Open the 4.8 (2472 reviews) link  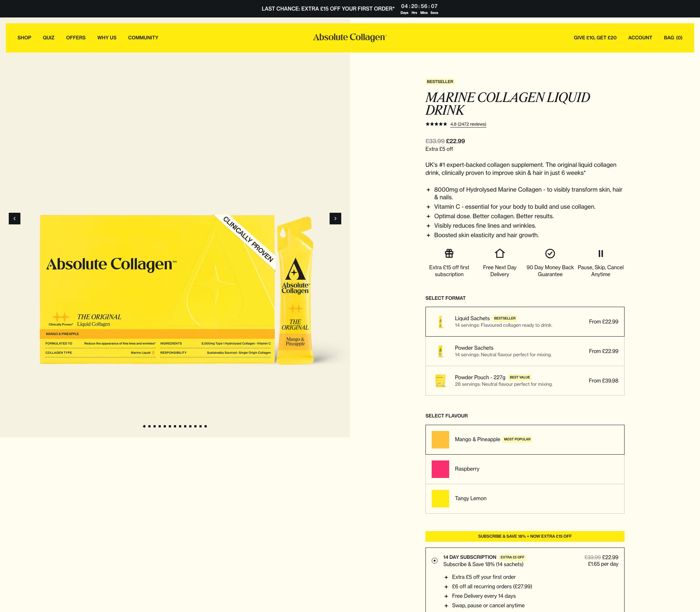(x=468, y=124)
